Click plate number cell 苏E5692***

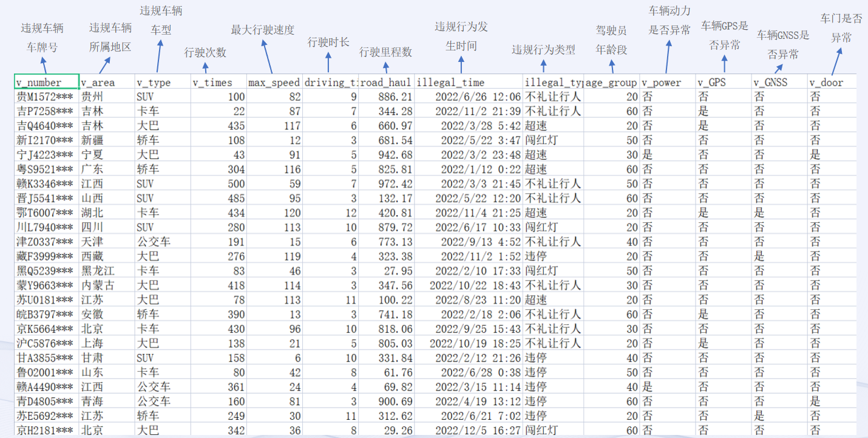47,416
